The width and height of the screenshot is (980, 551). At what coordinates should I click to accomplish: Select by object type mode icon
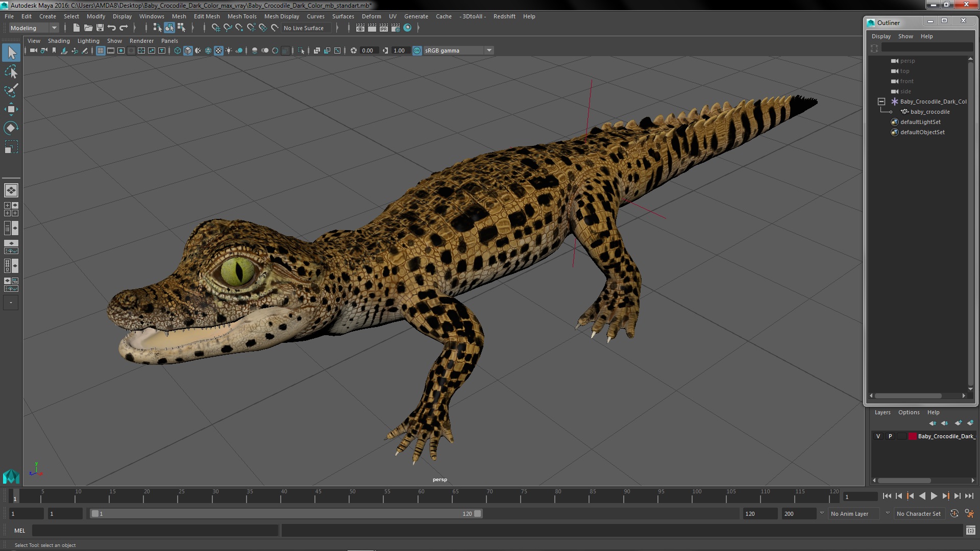tap(169, 28)
